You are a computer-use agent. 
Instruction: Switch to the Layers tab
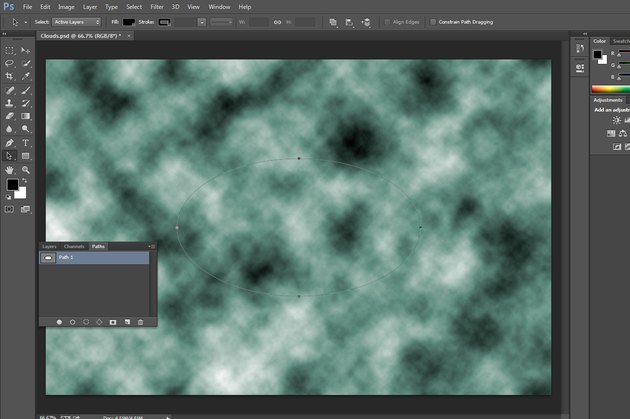[x=49, y=246]
